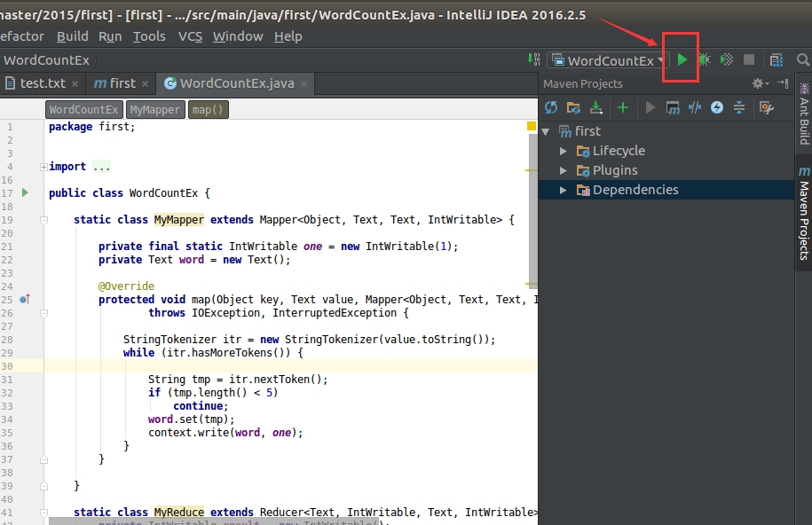This screenshot has height=525, width=812.
Task: Click the yellow inspection status indicator
Action: 532,127
